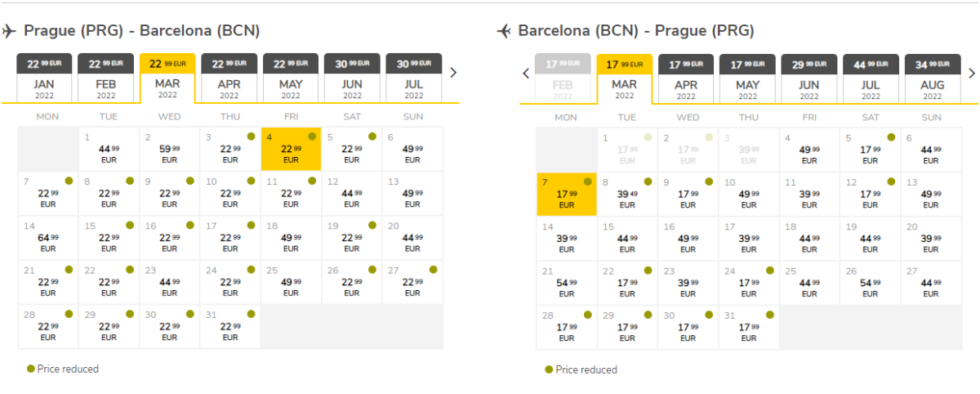Show earlier months for Barcelona - Prague
This screenshot has height=394, width=980.
(x=526, y=73)
